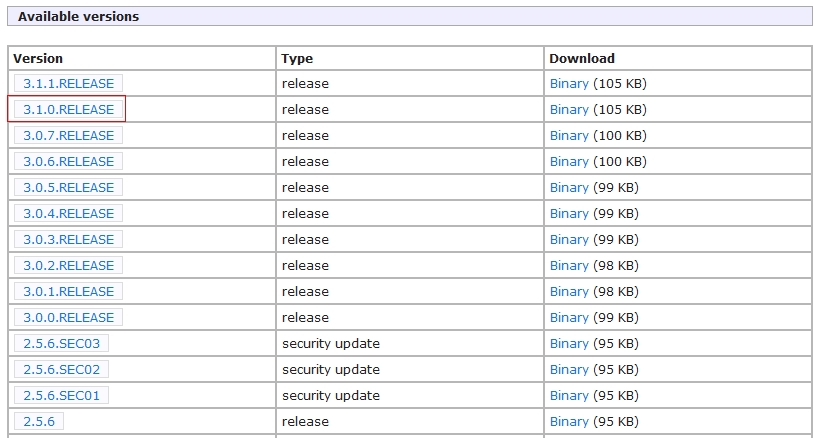Open the 2.5.6.SEC01 version
The height and width of the screenshot is (438, 814).
[61, 395]
